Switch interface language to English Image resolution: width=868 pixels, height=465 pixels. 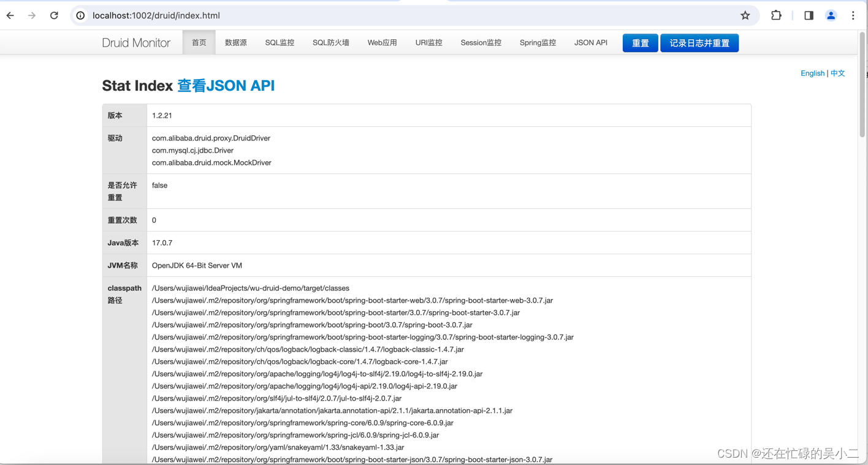(812, 73)
